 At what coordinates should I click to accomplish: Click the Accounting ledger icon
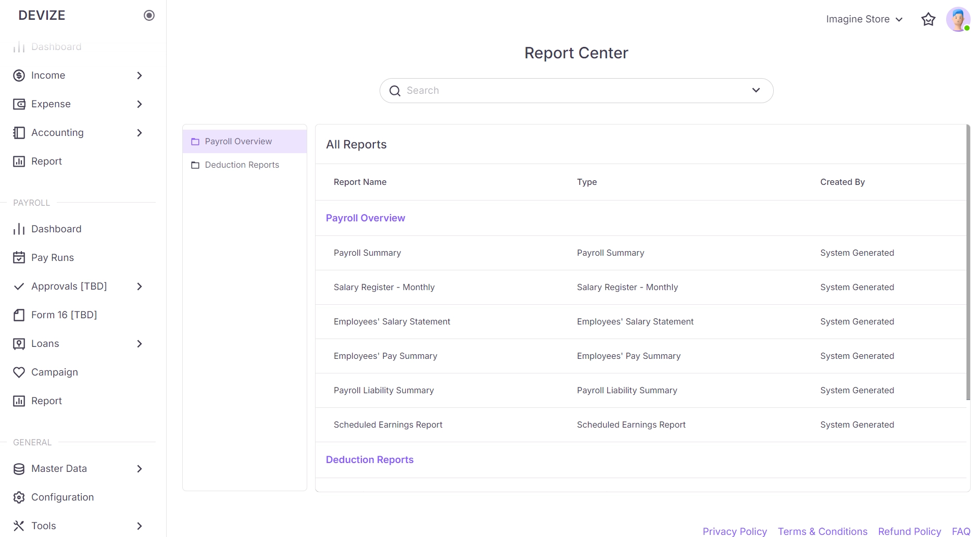click(x=19, y=133)
